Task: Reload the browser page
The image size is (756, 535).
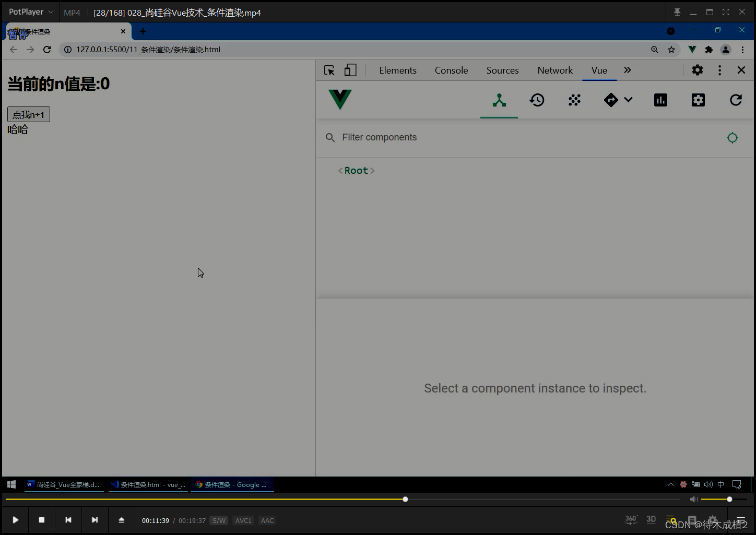Action: coord(47,50)
